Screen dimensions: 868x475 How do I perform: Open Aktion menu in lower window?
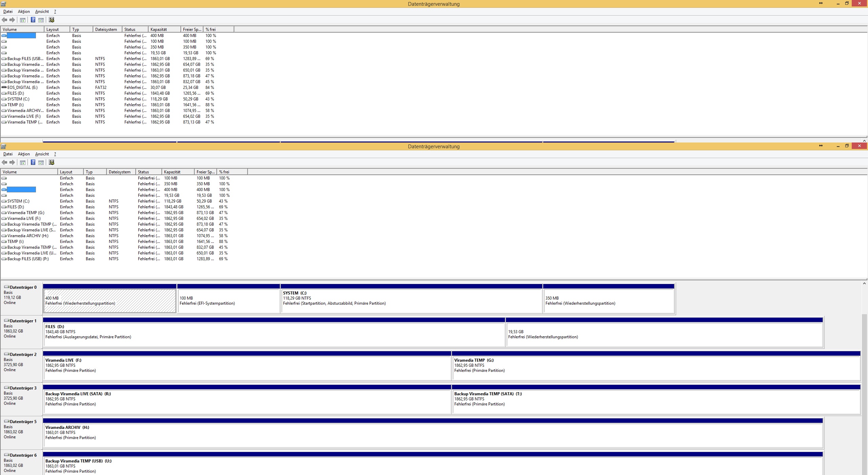pos(24,154)
